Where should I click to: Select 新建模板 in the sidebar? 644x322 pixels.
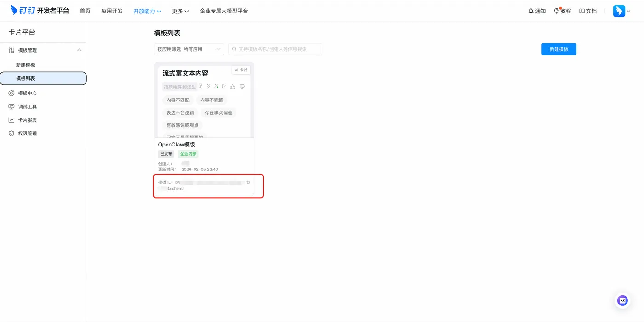click(x=25, y=65)
